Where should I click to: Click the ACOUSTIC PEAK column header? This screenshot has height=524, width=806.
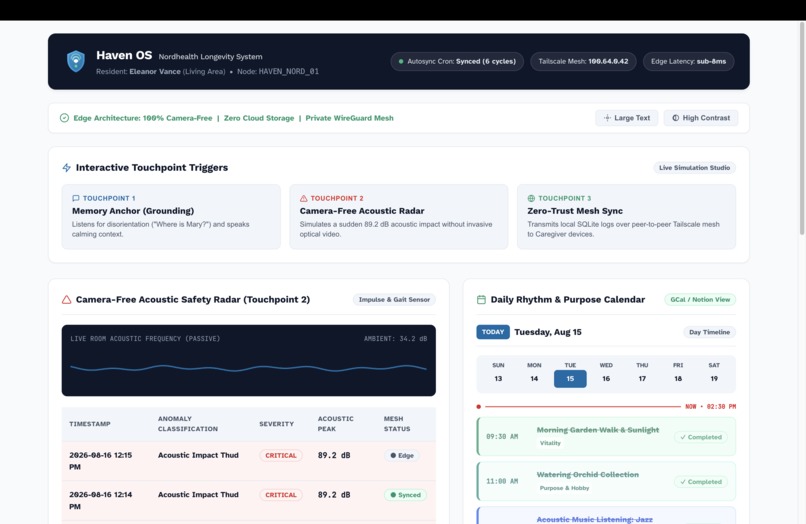tap(336, 424)
